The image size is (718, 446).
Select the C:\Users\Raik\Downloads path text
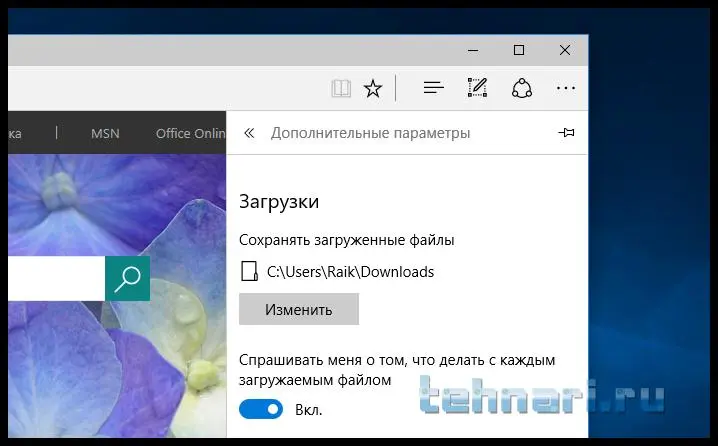point(350,272)
